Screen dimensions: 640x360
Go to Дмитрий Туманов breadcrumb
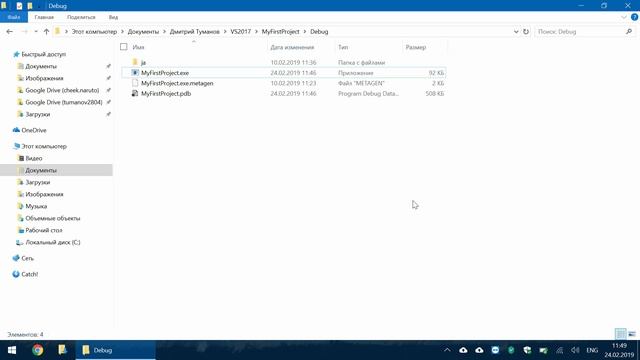tap(195, 31)
